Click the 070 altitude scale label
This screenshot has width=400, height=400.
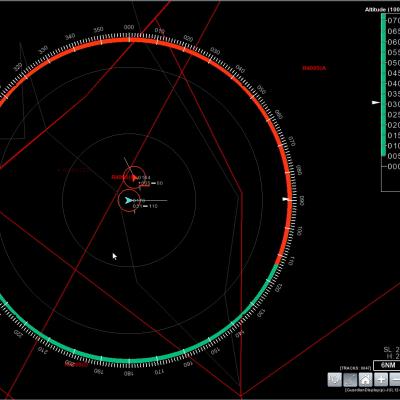394,21
